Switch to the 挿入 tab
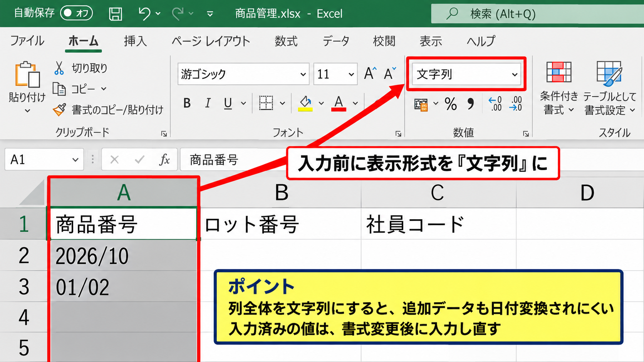 point(136,41)
